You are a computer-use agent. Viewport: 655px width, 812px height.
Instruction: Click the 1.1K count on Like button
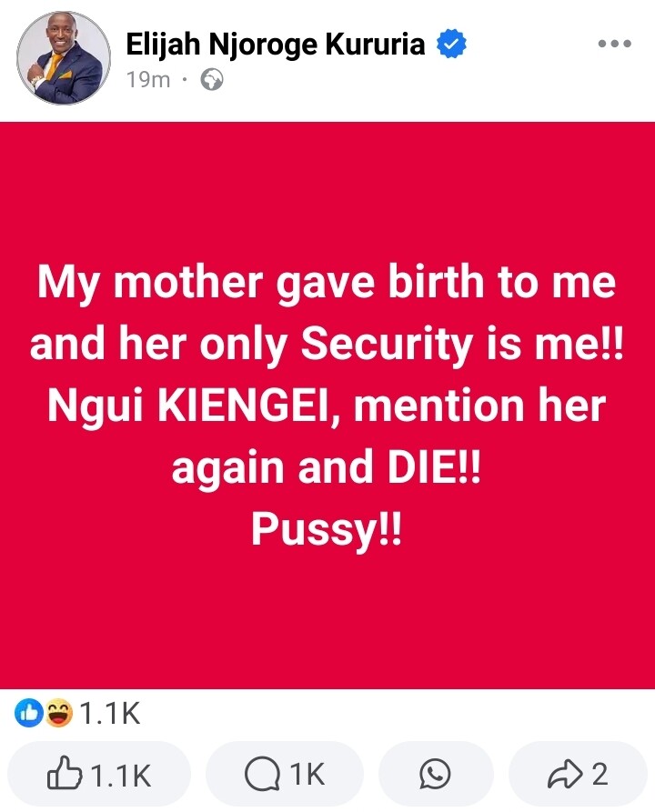tap(121, 775)
